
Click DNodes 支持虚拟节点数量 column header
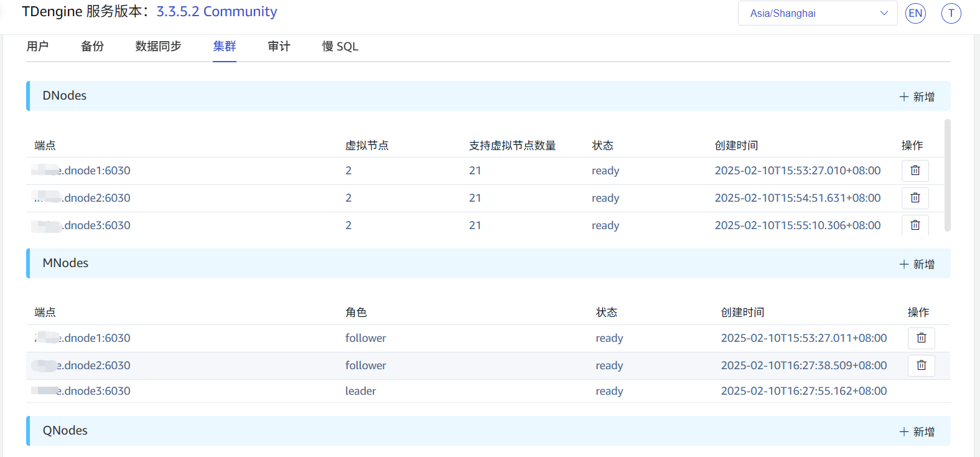pyautogui.click(x=512, y=146)
